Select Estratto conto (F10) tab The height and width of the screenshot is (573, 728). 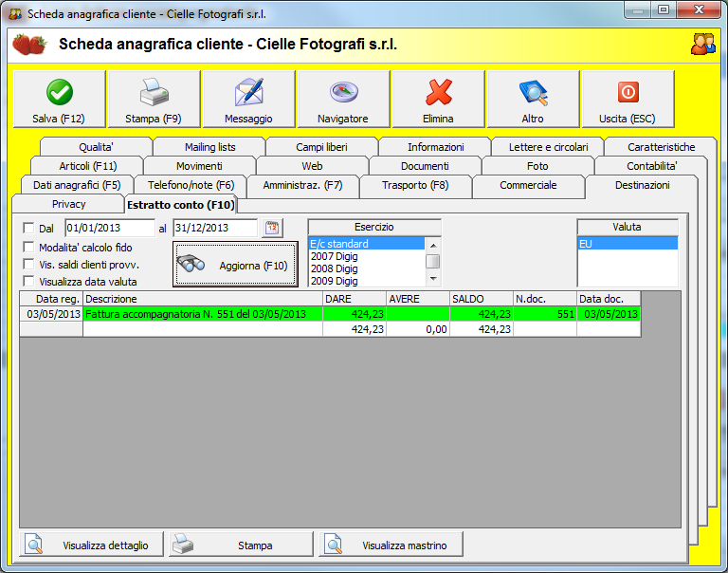[x=181, y=205]
